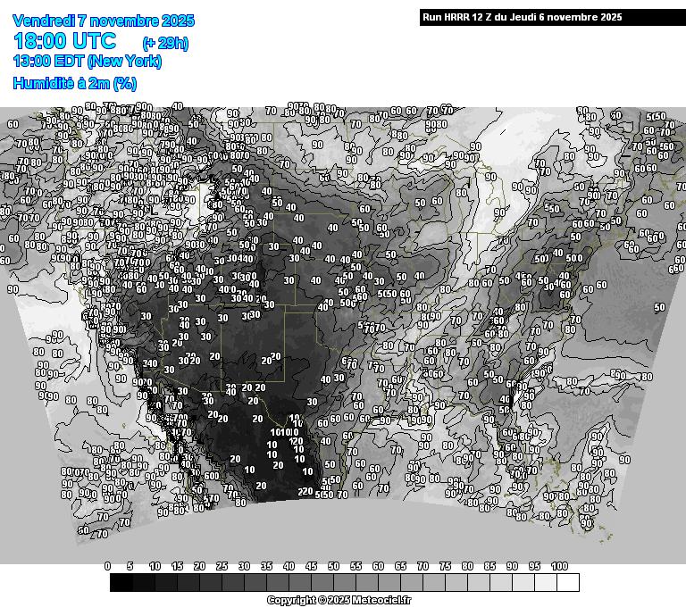Click the Vendredi 7 novembre 2025 date heading
Screen dimensions: 686x616
105,21
